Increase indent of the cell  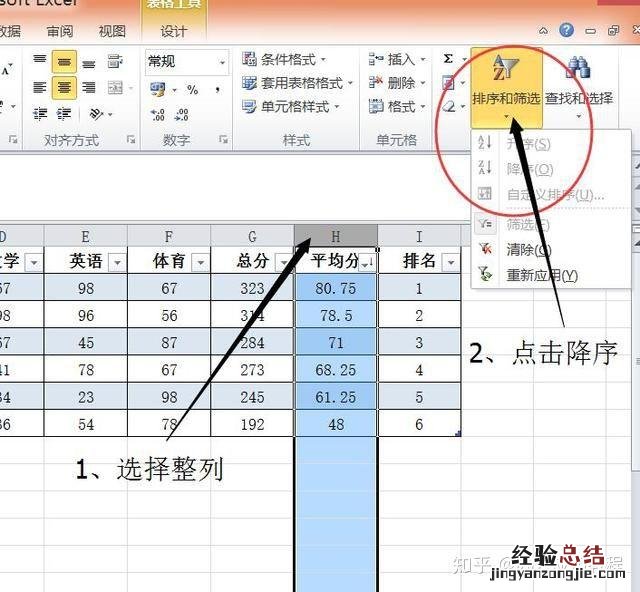tap(64, 114)
